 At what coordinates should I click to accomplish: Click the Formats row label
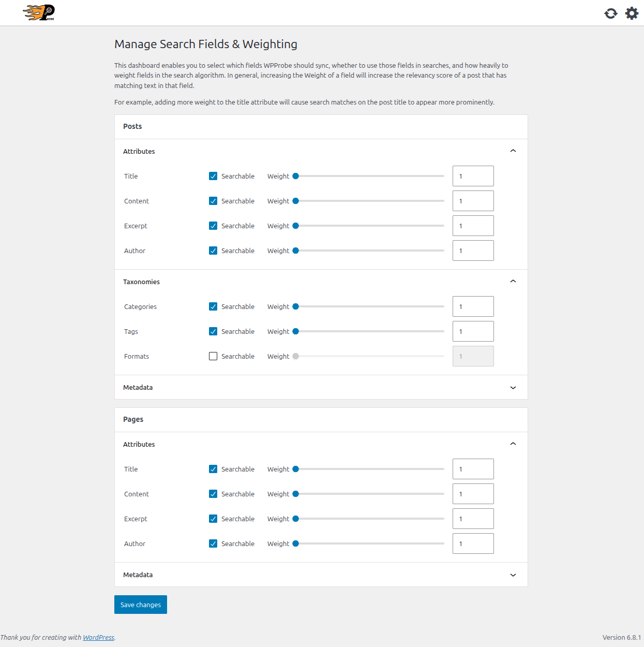point(137,356)
